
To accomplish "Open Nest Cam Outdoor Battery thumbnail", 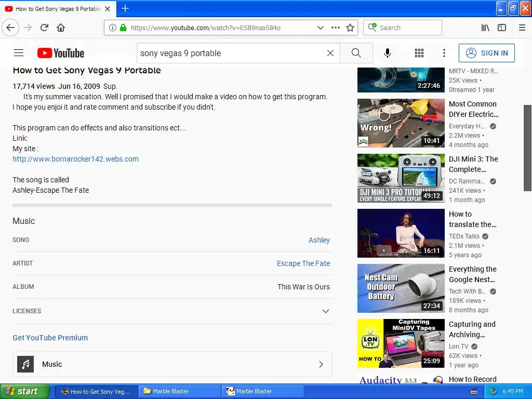I will pos(401,288).
